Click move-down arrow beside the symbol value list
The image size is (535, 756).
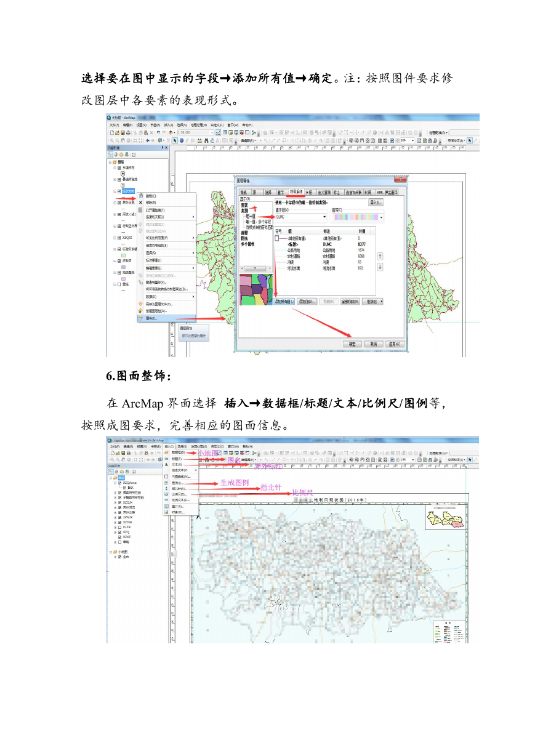click(380, 267)
